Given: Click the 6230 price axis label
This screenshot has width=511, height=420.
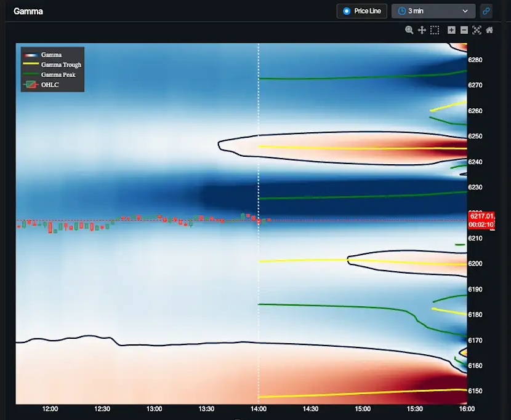Looking at the screenshot, I should pos(475,188).
